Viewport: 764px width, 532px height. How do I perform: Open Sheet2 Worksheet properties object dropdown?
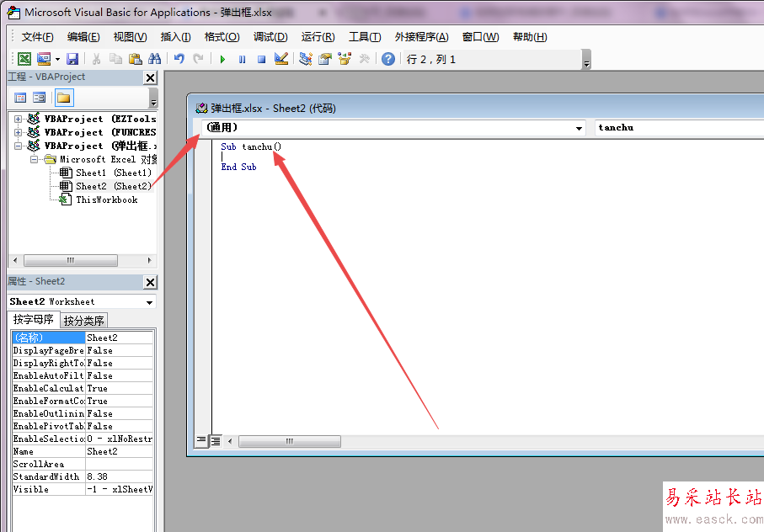[150, 302]
